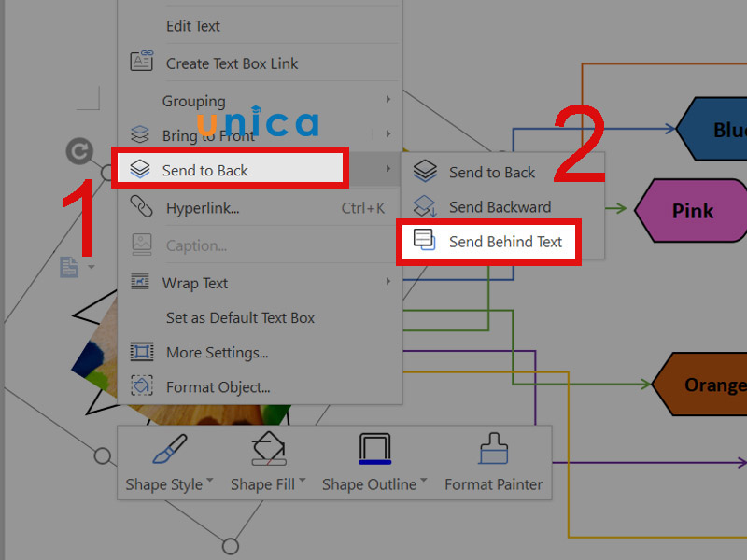Click the Shape Style button label

[164, 484]
